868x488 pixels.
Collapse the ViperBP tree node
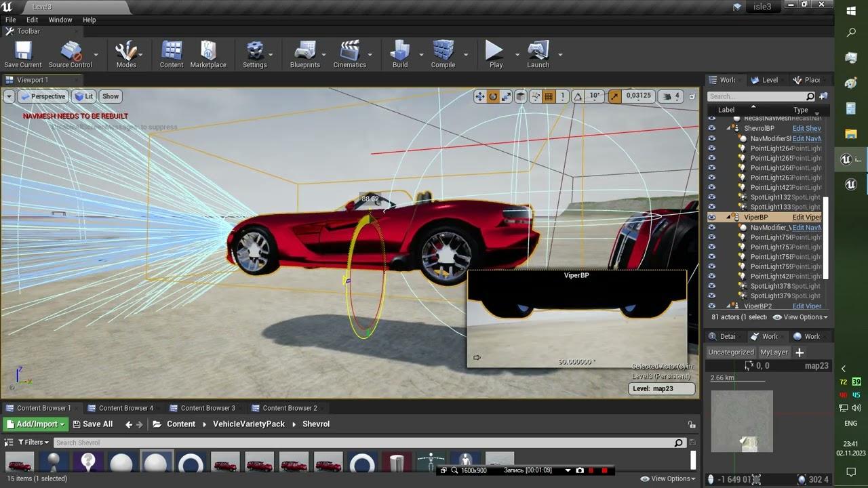(x=729, y=218)
